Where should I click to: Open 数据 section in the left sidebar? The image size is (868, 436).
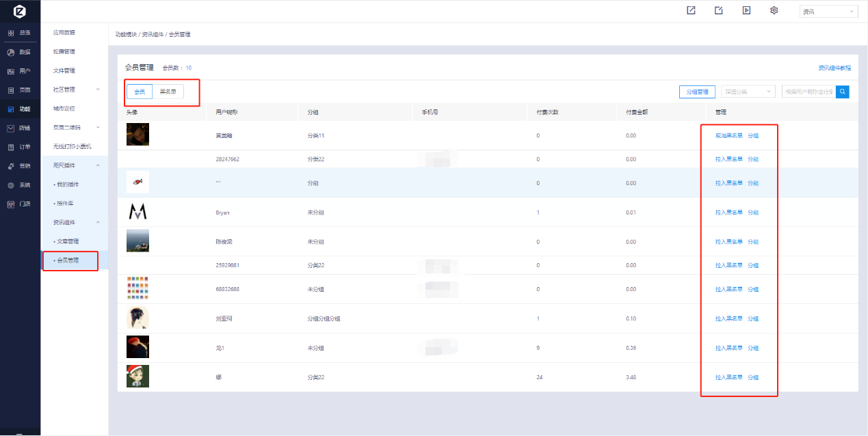pyautogui.click(x=20, y=52)
